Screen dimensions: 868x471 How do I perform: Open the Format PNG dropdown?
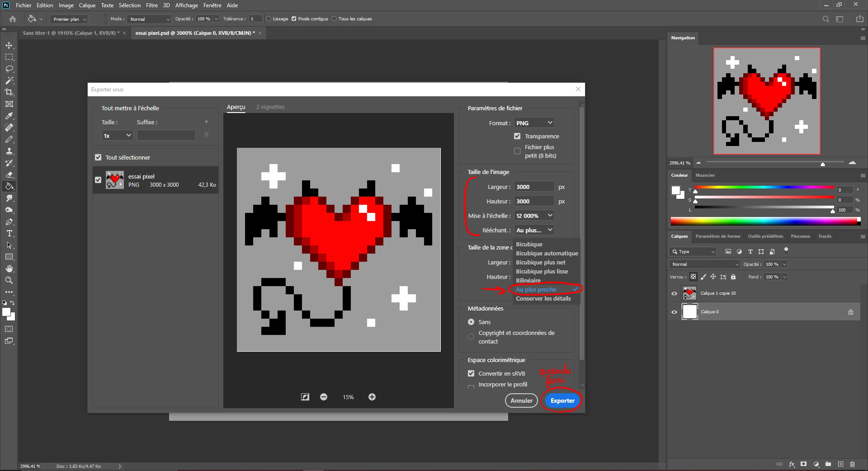click(x=534, y=122)
